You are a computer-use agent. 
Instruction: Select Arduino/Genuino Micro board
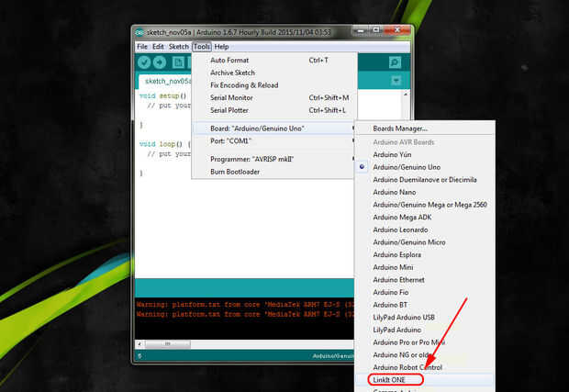(x=425, y=242)
